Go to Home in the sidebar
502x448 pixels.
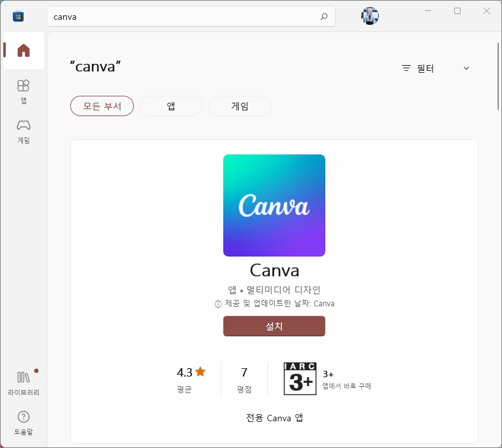point(24,50)
